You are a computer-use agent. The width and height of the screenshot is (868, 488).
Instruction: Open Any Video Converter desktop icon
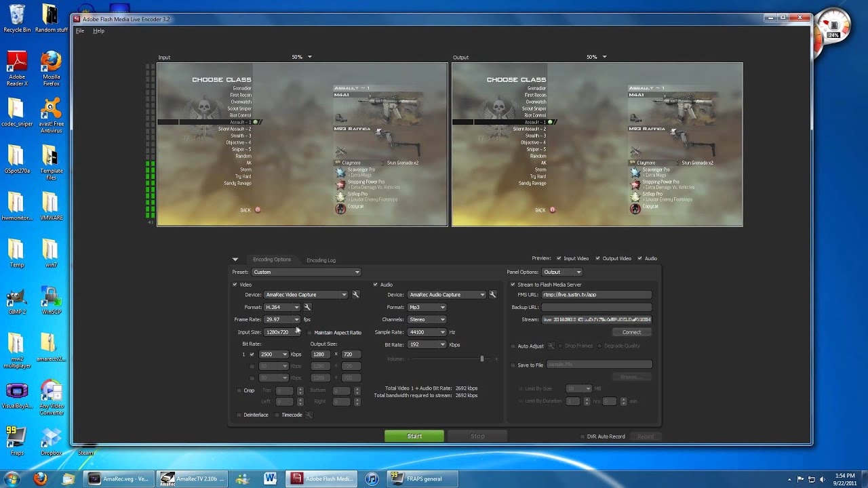click(x=51, y=399)
